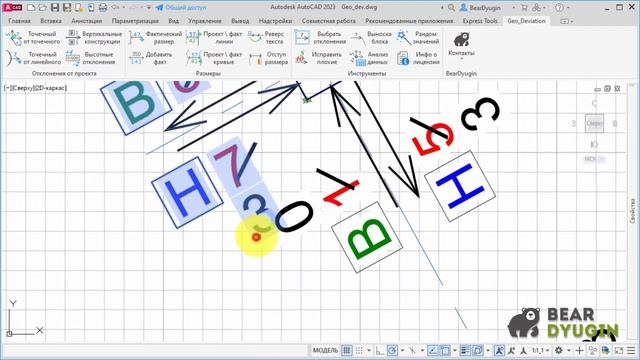The height and width of the screenshot is (360, 640).
Task: Switch to the Главная ribbon tab
Action: point(19,21)
